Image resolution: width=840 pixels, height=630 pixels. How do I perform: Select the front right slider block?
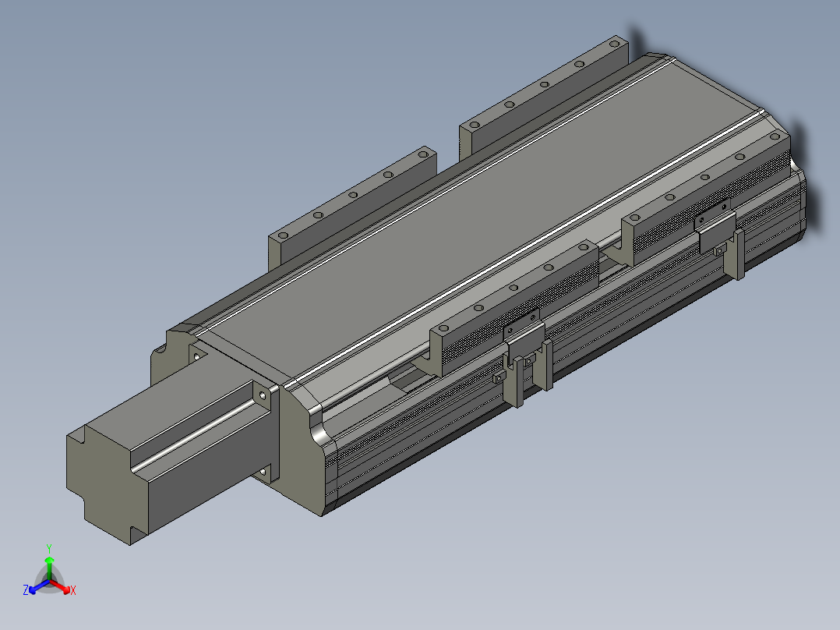tap(514, 308)
